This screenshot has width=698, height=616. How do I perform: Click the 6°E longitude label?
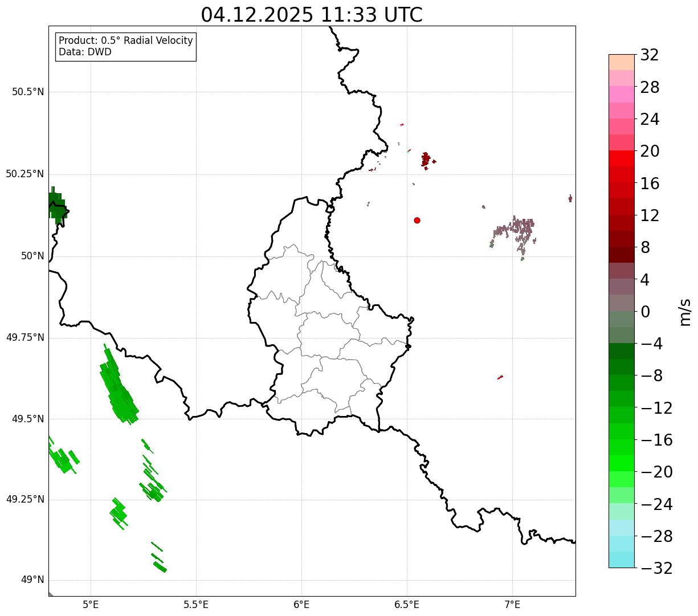[x=301, y=604]
